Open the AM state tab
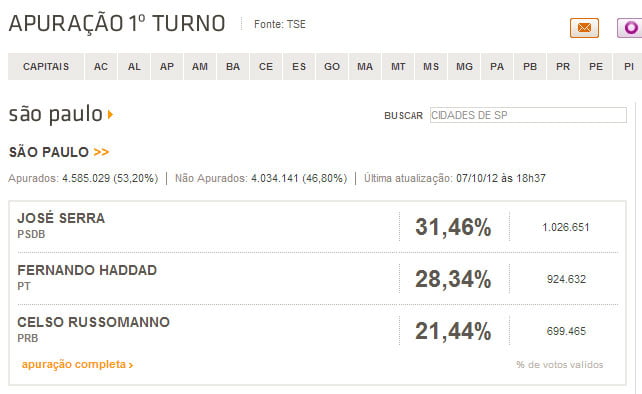642x394 pixels. click(x=200, y=66)
